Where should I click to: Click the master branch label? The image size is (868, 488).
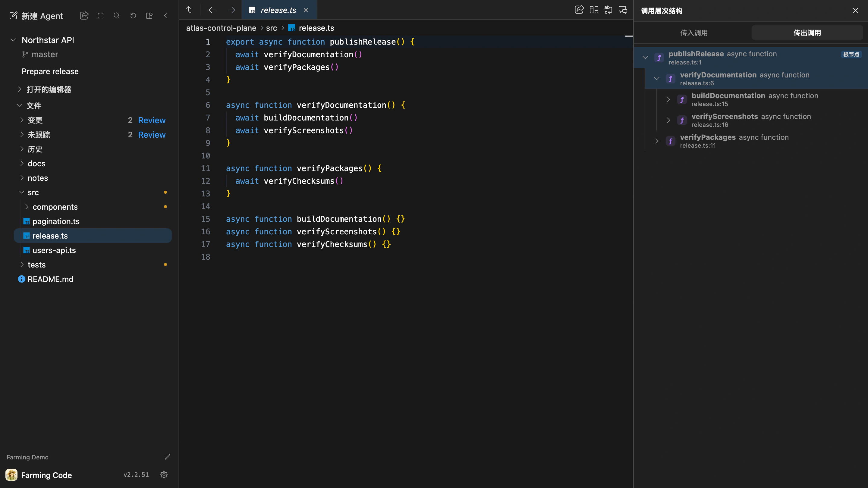(x=45, y=54)
